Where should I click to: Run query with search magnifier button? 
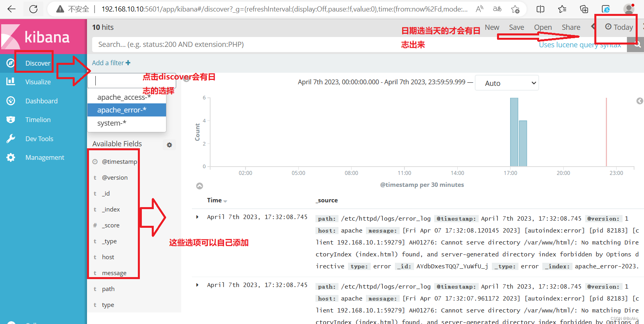pyautogui.click(x=637, y=45)
